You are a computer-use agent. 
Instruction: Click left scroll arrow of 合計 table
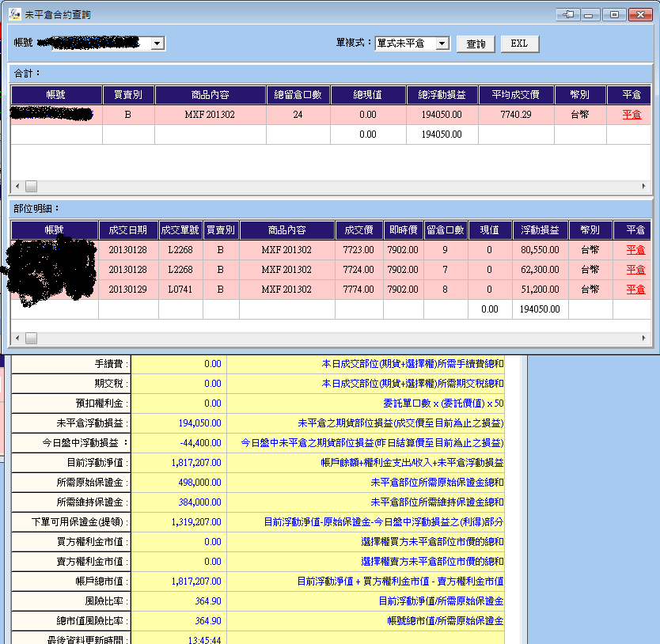point(17,186)
